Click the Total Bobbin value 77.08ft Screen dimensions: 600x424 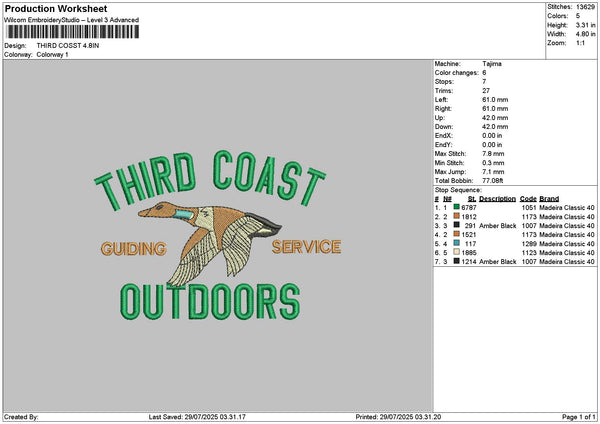point(492,181)
